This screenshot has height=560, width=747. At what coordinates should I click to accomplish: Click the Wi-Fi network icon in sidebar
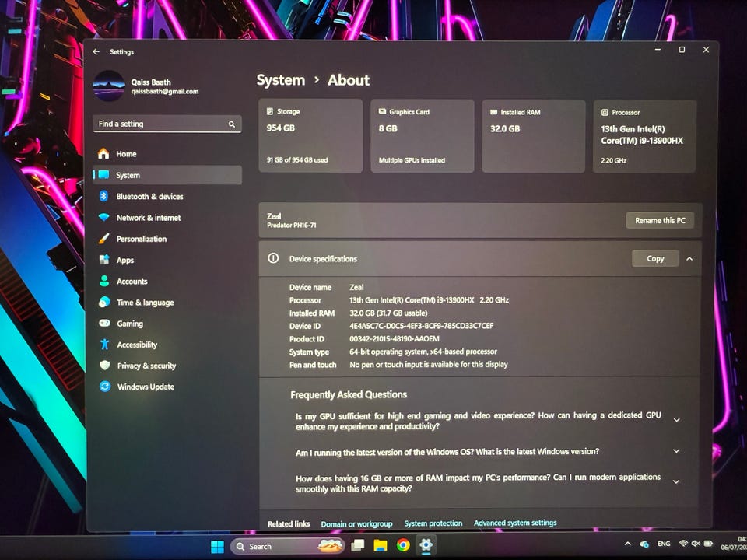point(103,217)
